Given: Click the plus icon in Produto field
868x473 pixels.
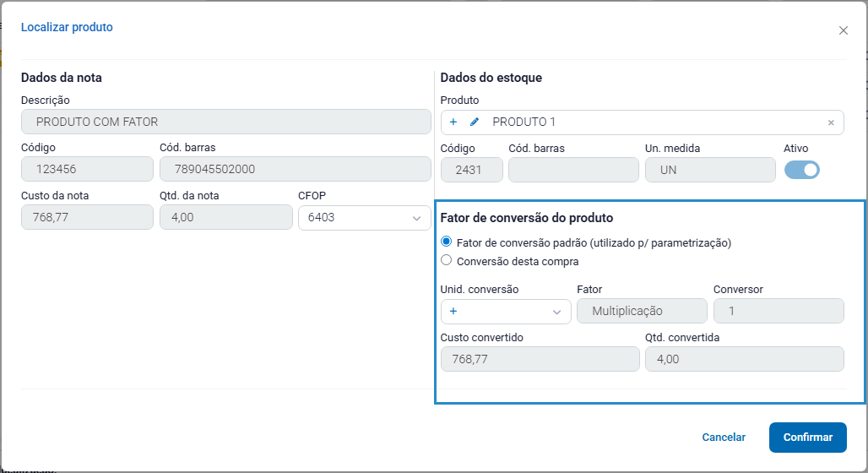Looking at the screenshot, I should (453, 122).
